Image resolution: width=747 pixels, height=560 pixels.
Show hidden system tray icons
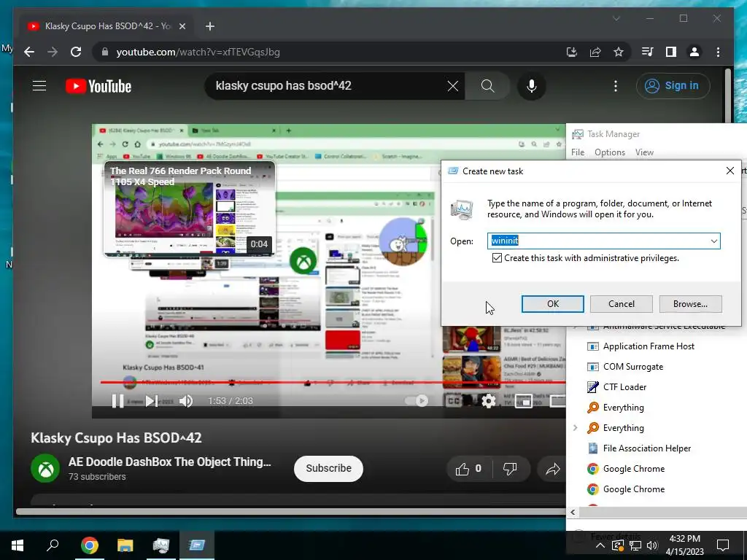pyautogui.click(x=601, y=545)
